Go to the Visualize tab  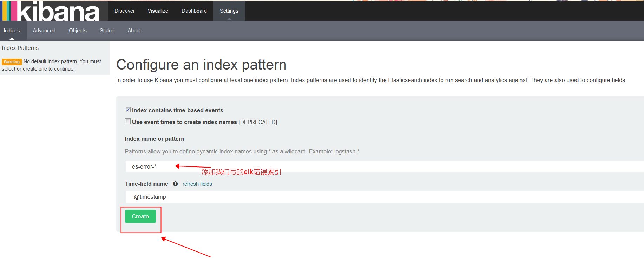(x=158, y=11)
